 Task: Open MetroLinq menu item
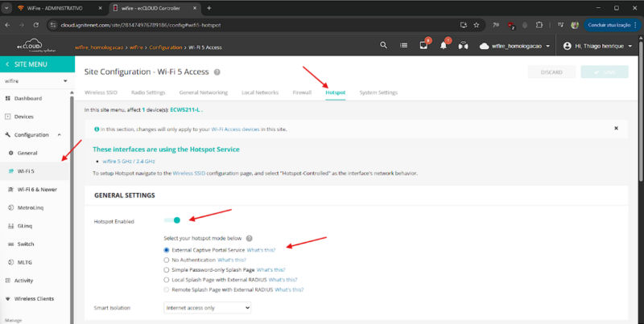click(x=30, y=207)
